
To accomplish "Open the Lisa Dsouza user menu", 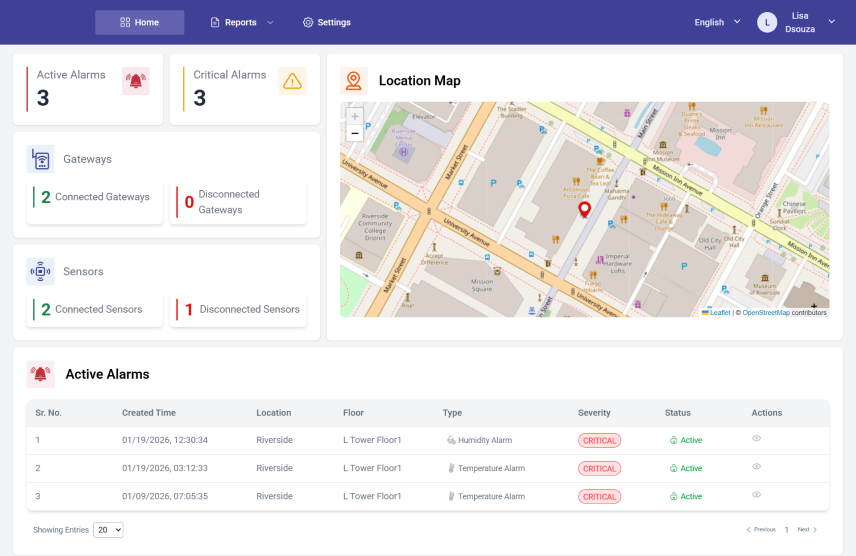I will click(x=797, y=22).
